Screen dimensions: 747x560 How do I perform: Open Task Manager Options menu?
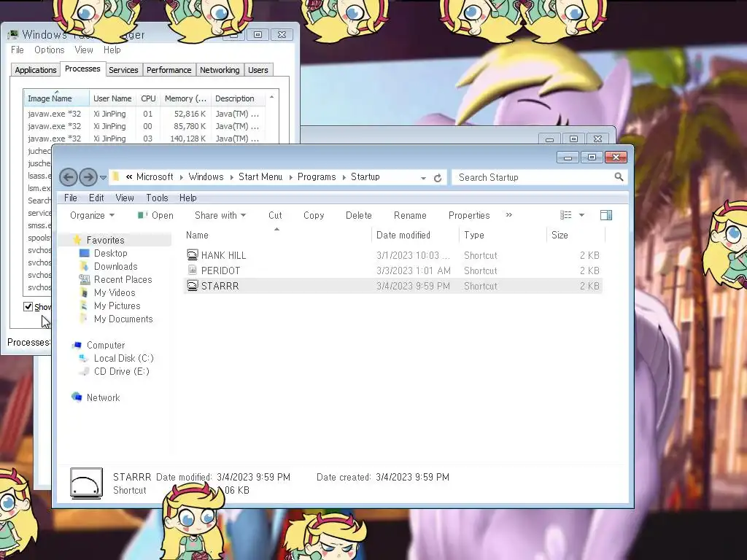[x=49, y=50]
